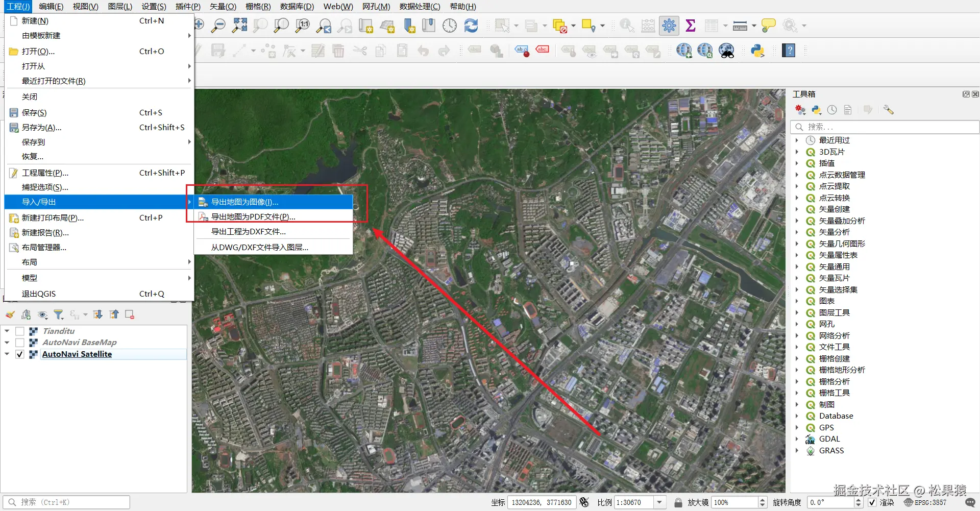Click the map tips speech bubble icon
The image size is (980, 511).
(x=768, y=26)
